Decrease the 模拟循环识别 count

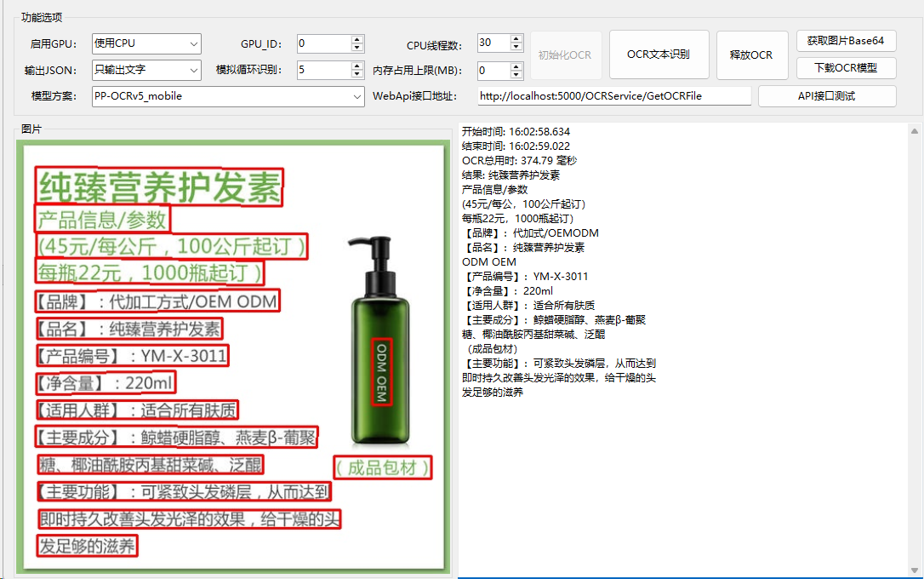click(x=357, y=74)
